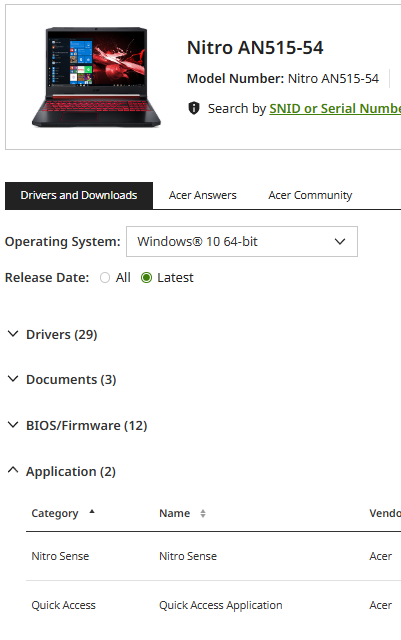Sort table by Name column arrows
Screen dimensions: 401x640
pos(203,513)
